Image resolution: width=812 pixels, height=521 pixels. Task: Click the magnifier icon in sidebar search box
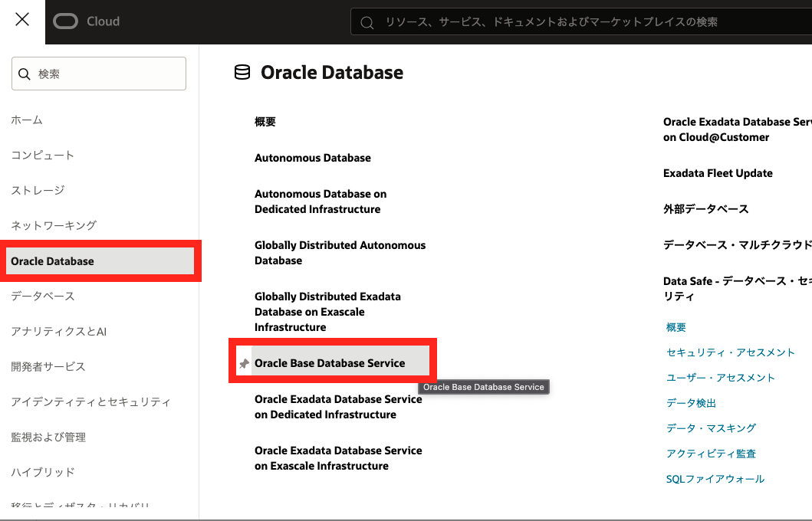[x=25, y=74]
